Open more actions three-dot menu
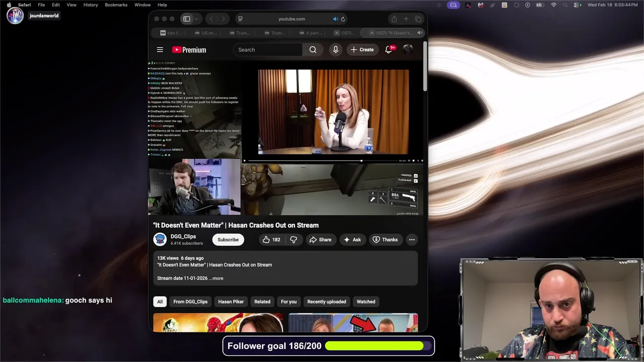This screenshot has width=644, height=362. [x=412, y=240]
